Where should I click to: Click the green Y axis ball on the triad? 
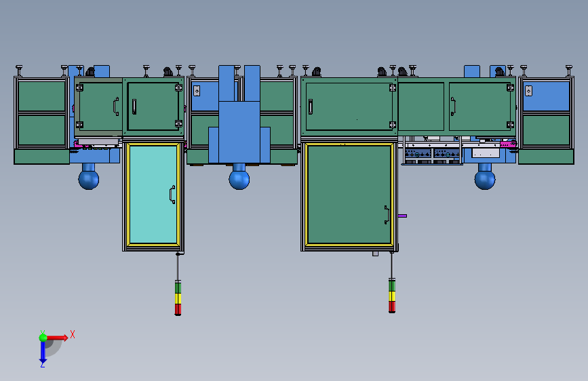coord(43,338)
